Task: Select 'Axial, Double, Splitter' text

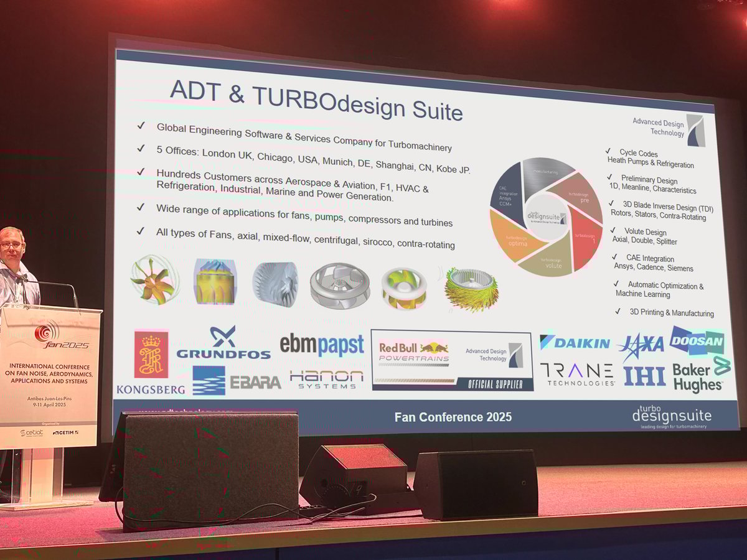Action: coord(644,241)
